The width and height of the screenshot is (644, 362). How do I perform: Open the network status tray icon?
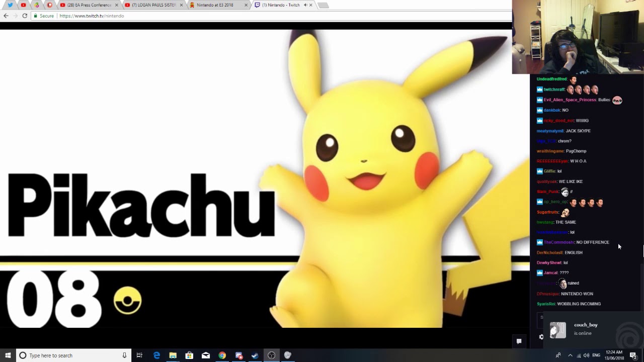[x=579, y=355]
